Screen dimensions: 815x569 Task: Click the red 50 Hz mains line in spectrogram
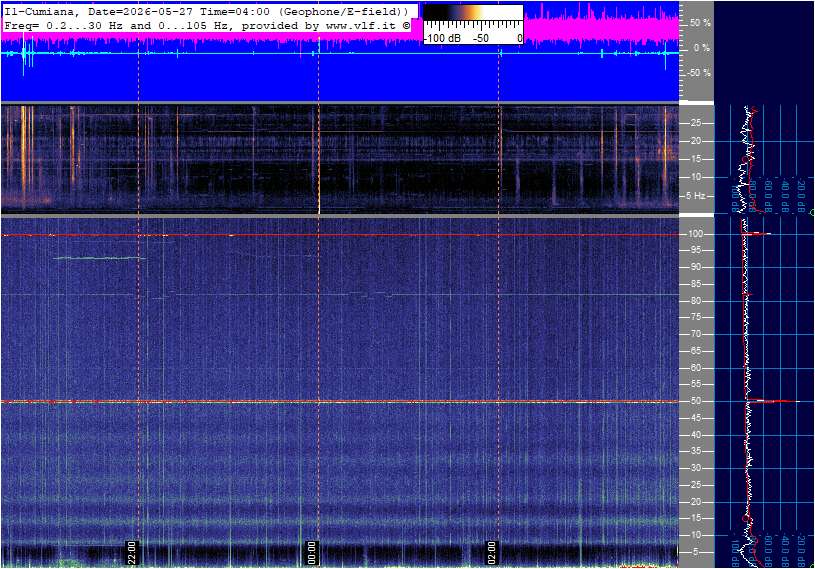coord(340,402)
